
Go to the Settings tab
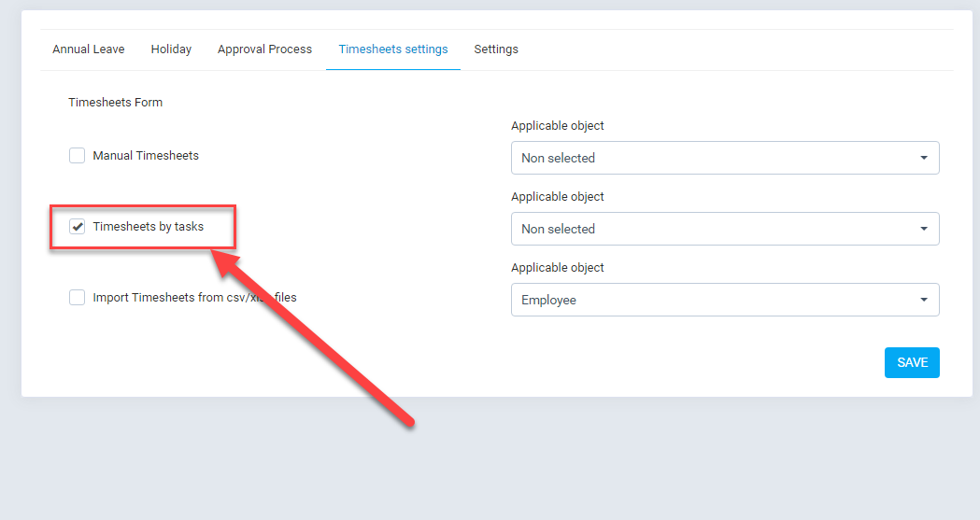(496, 49)
